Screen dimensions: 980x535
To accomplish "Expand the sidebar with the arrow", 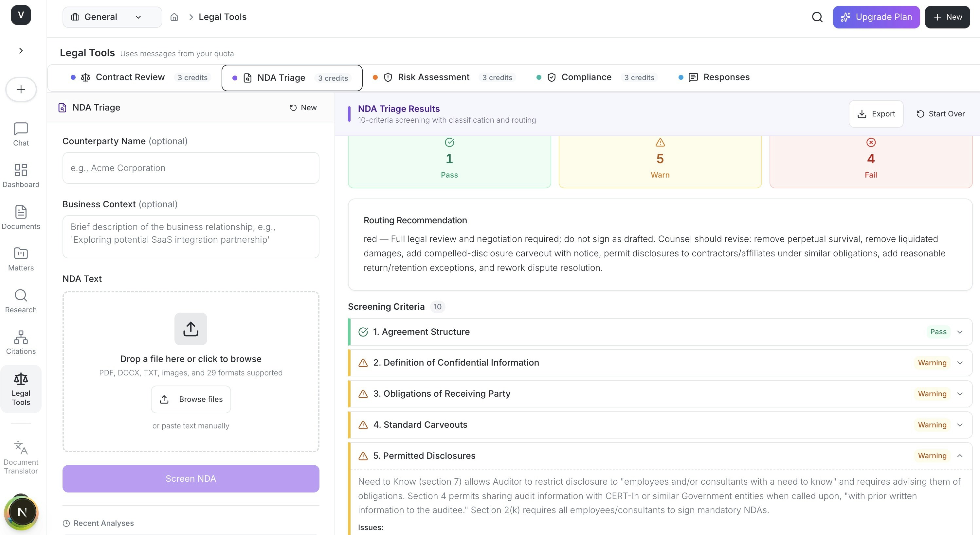I will tap(21, 51).
